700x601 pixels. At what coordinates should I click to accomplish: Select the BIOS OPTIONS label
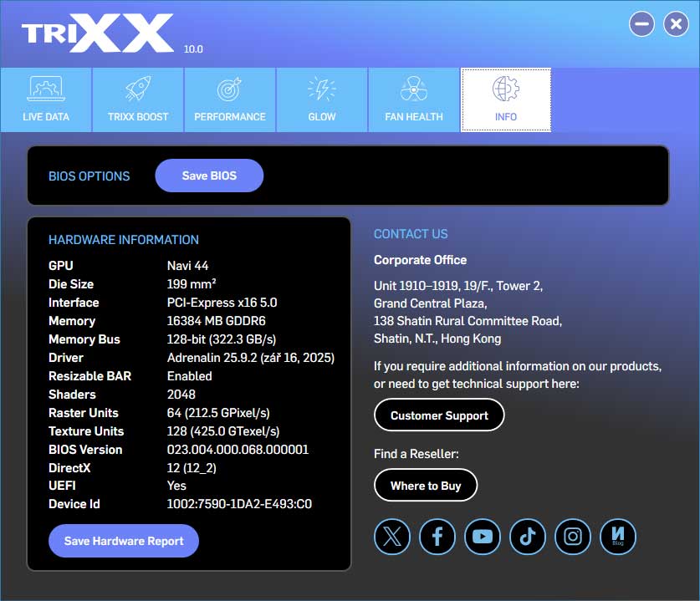(x=89, y=176)
